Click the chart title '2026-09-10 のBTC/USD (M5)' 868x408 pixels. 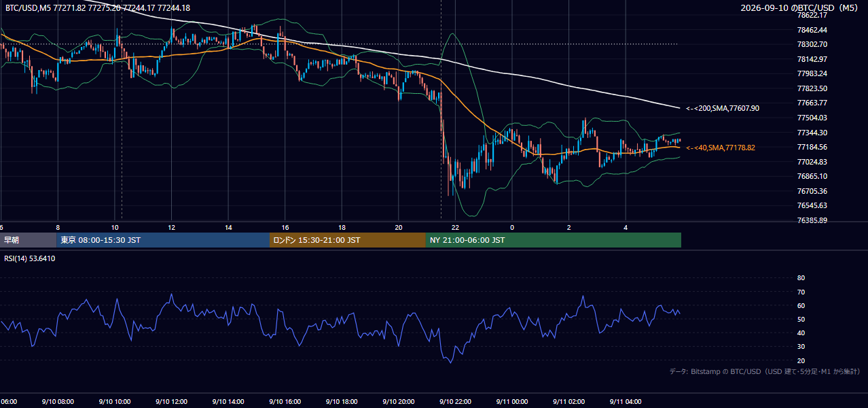[797, 7]
